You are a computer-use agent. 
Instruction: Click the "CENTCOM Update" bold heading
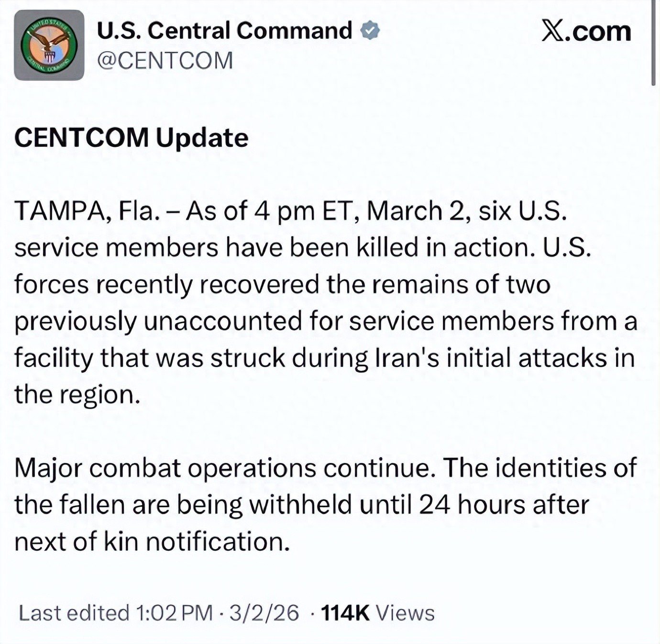(131, 138)
